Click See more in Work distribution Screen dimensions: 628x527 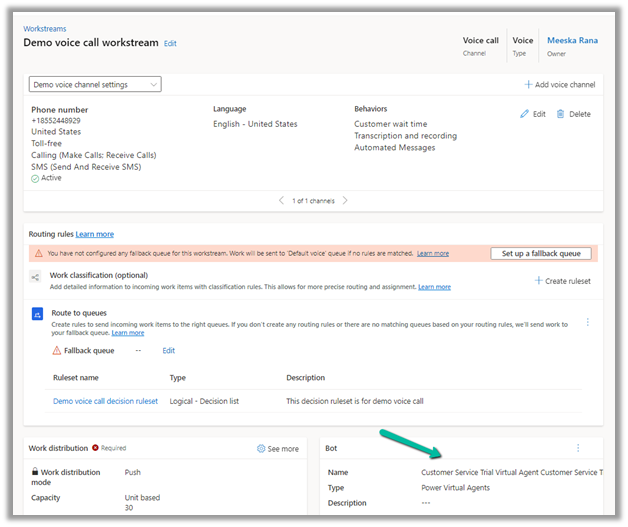(278, 449)
